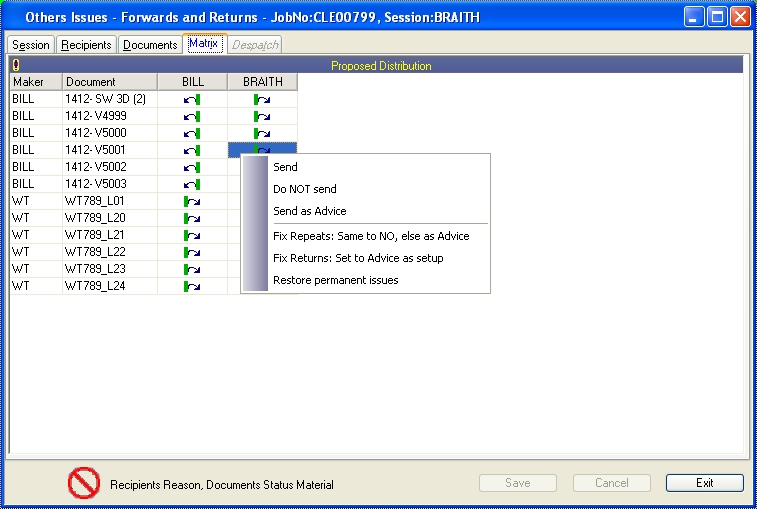Click the Exit button
The height and width of the screenshot is (509, 757).
(704, 483)
